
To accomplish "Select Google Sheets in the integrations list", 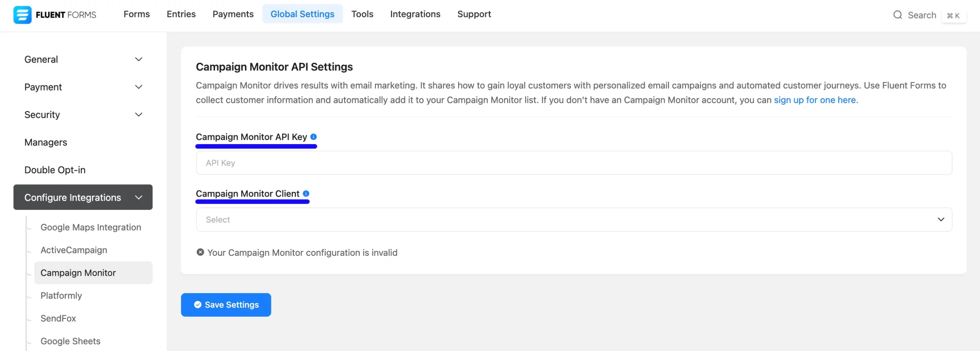I will click(x=70, y=341).
